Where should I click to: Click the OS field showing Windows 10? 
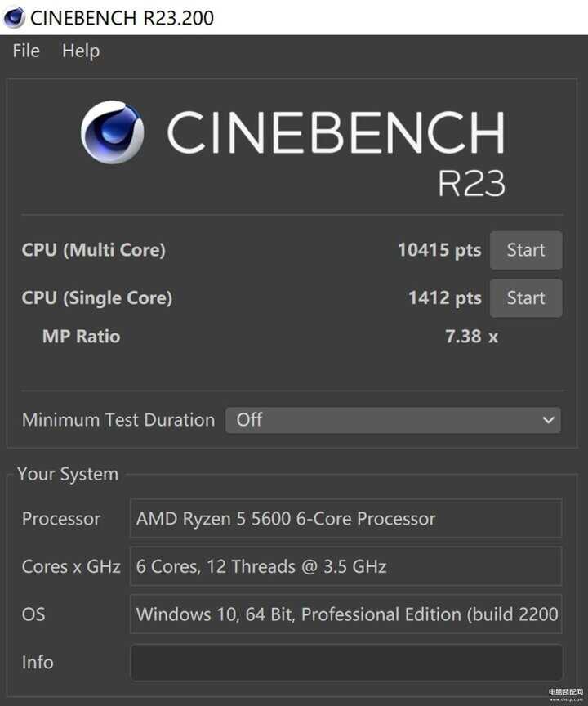coord(346,614)
